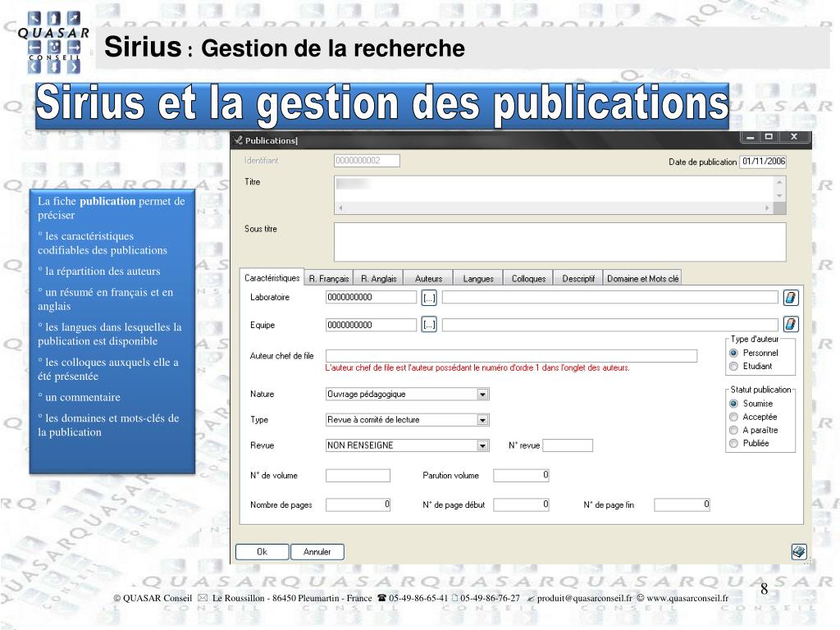
Task: Open the Laboratoire lookup [...] button
Action: (428, 298)
